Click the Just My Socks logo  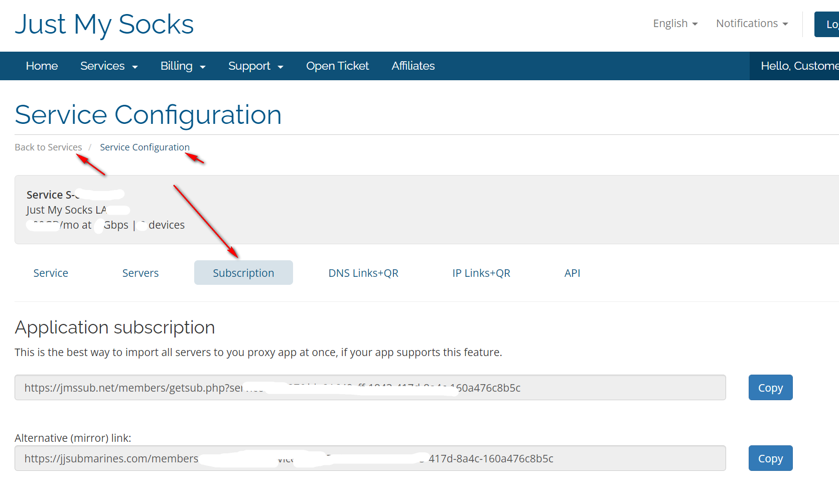(104, 25)
